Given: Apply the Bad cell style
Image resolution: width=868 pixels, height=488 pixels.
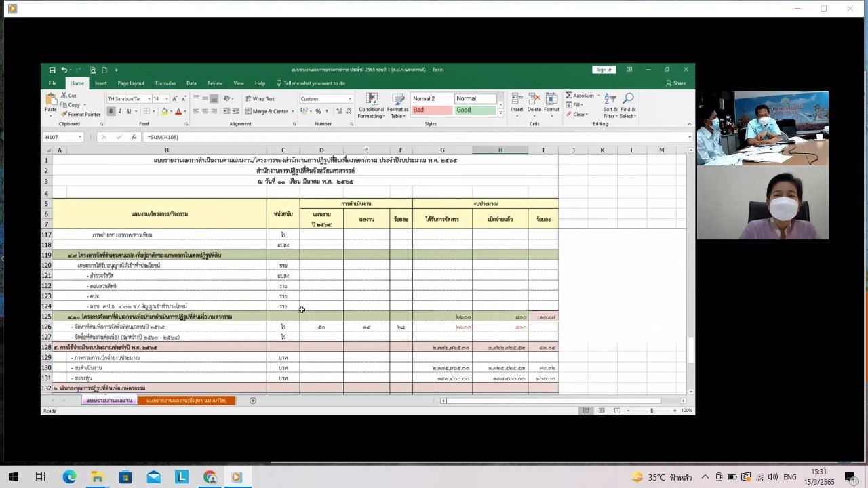Looking at the screenshot, I should click(x=432, y=110).
